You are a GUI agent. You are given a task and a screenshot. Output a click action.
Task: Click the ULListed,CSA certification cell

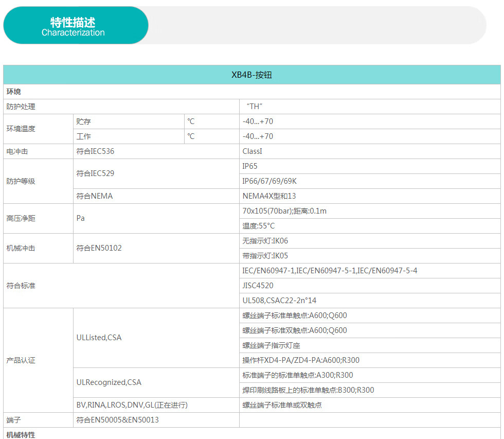[99, 338]
